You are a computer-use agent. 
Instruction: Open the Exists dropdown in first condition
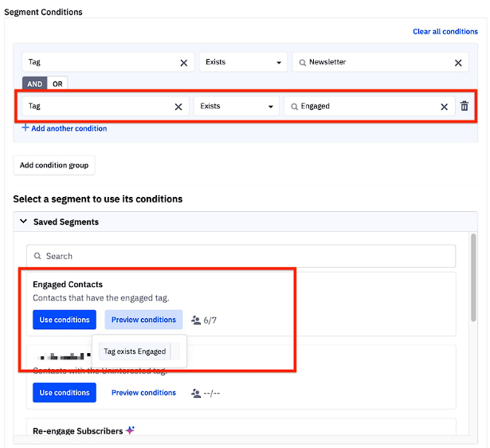point(243,62)
